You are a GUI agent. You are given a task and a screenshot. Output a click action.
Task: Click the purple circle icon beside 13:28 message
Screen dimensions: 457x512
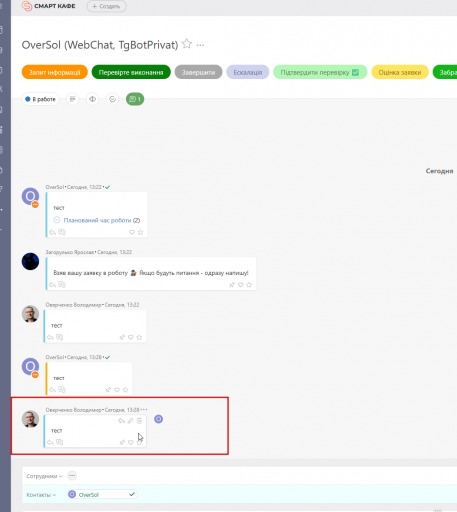coord(159,419)
